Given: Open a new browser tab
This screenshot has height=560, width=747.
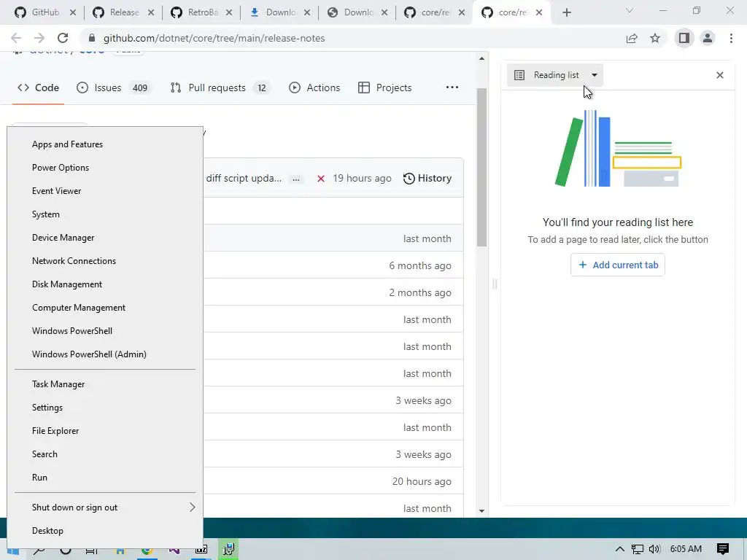Looking at the screenshot, I should coord(566,13).
